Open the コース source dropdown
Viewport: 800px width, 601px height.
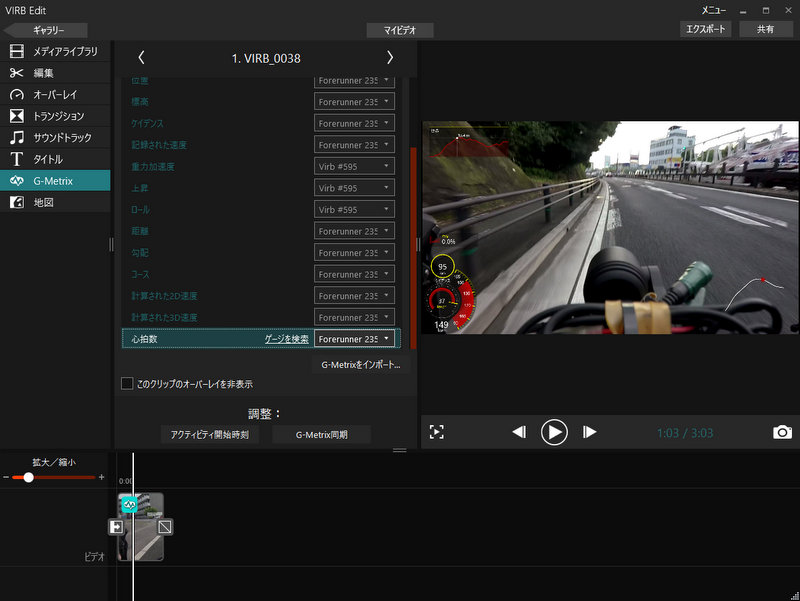pos(354,274)
